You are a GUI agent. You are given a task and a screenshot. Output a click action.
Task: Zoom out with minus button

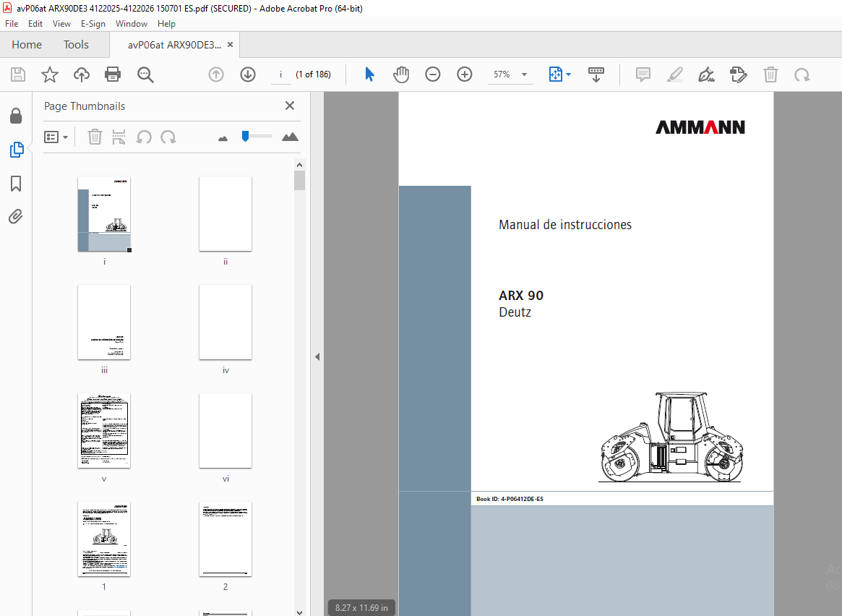(x=433, y=74)
